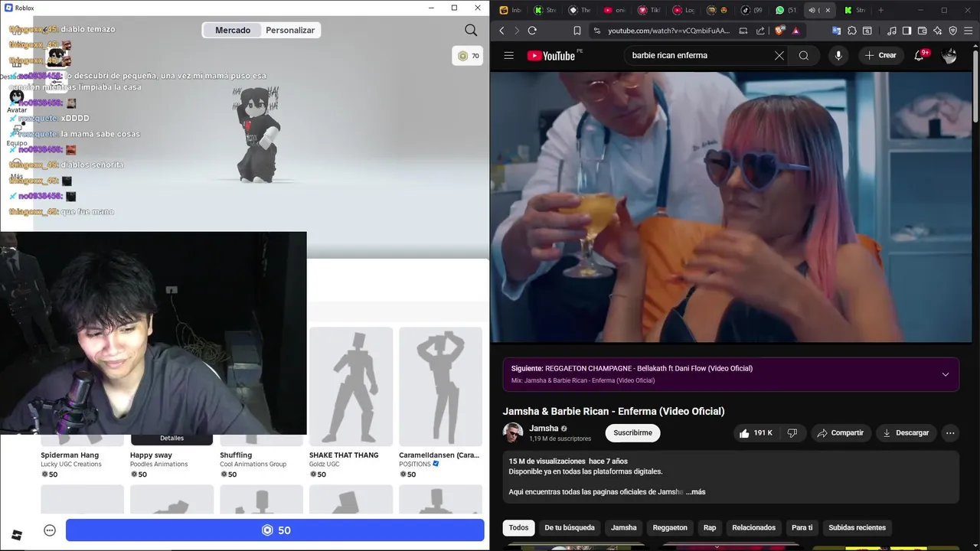This screenshot has width=980, height=551.
Task: Subscribe with the Suscribirme button
Action: click(632, 433)
